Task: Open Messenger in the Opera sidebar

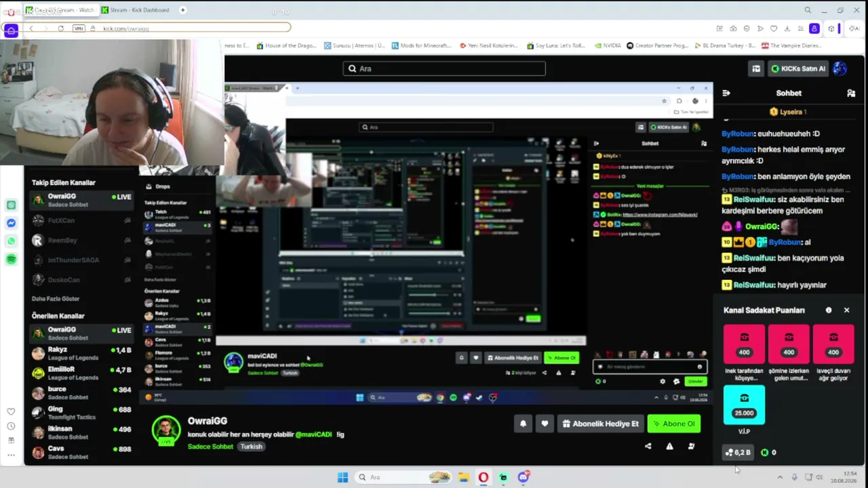Action: pos(11,223)
